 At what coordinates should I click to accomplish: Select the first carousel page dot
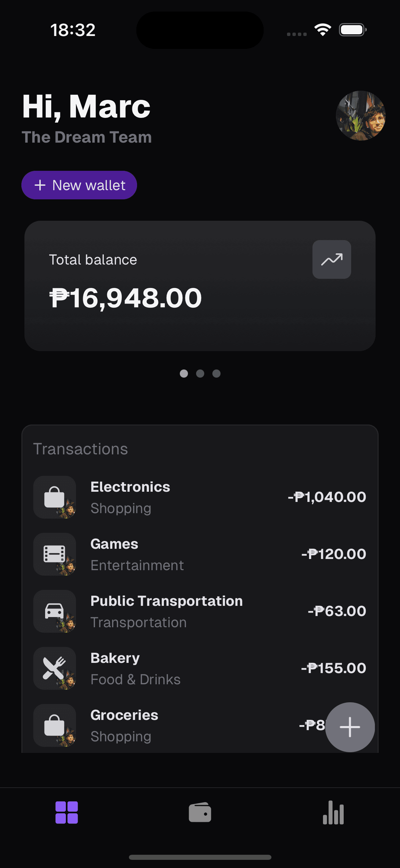coord(184,374)
